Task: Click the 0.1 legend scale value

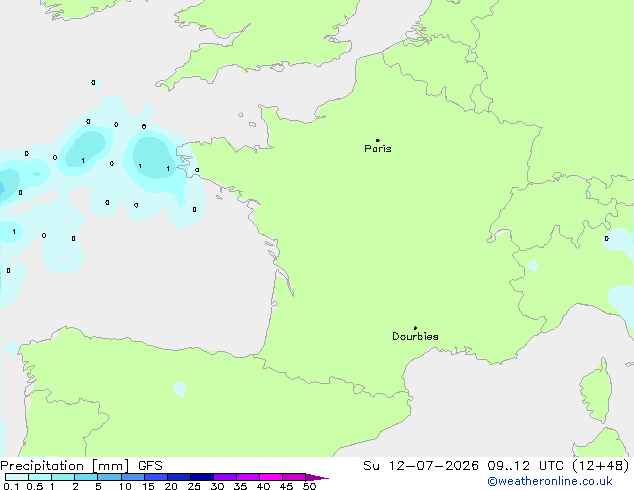Action: [x=11, y=486]
